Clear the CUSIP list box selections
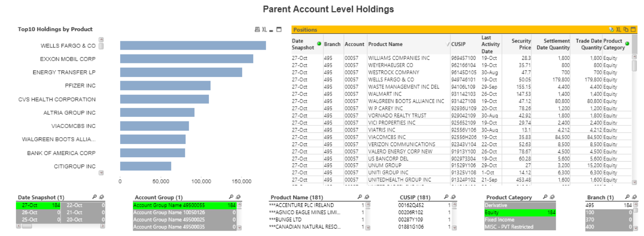This screenshot has height=236, width=644. coord(452,197)
